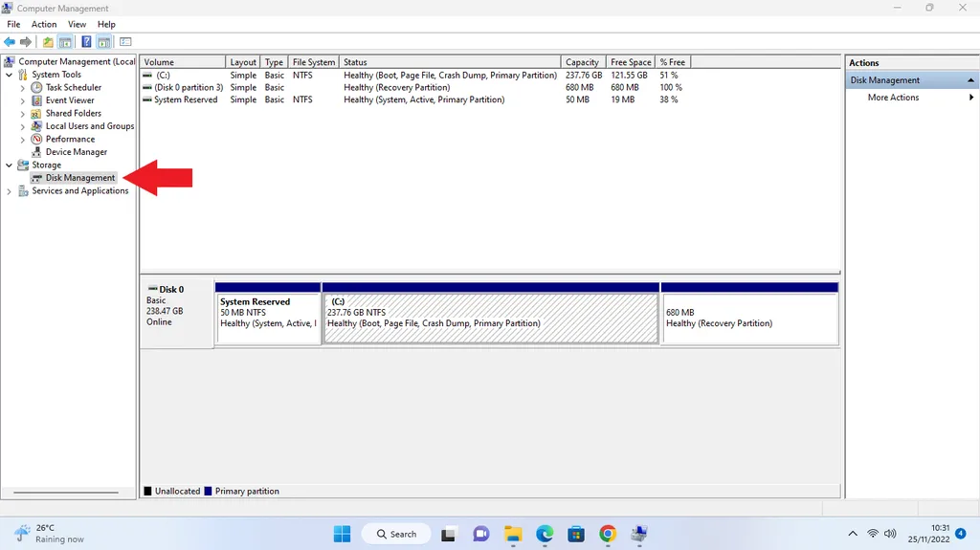Open the Action menu
Viewport: 980px width, 550px height.
coord(44,24)
